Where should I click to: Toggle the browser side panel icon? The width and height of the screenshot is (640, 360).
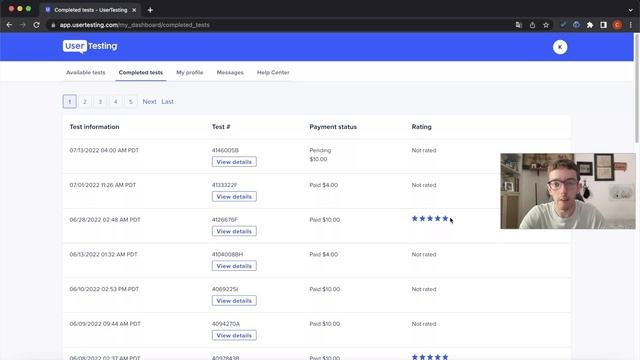tap(603, 25)
